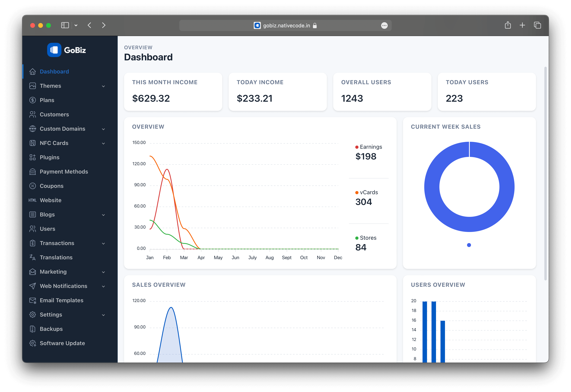Click the Translations language icon
The image size is (571, 392).
pos(32,257)
